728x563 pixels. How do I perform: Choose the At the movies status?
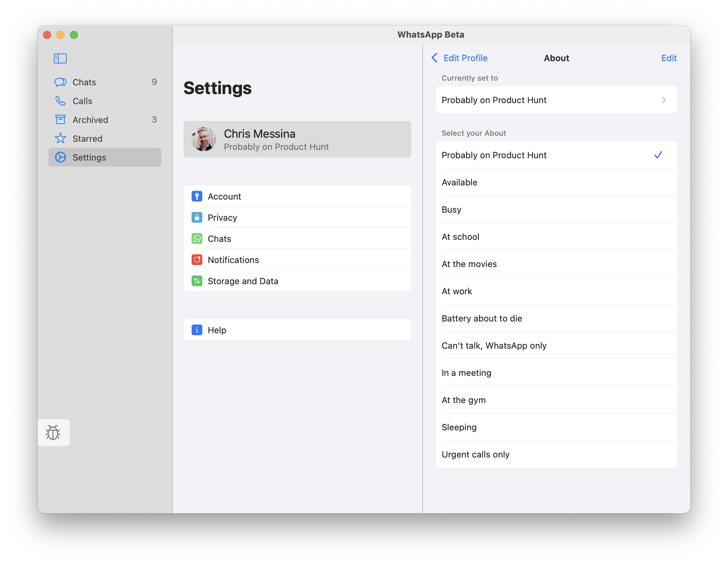[556, 264]
